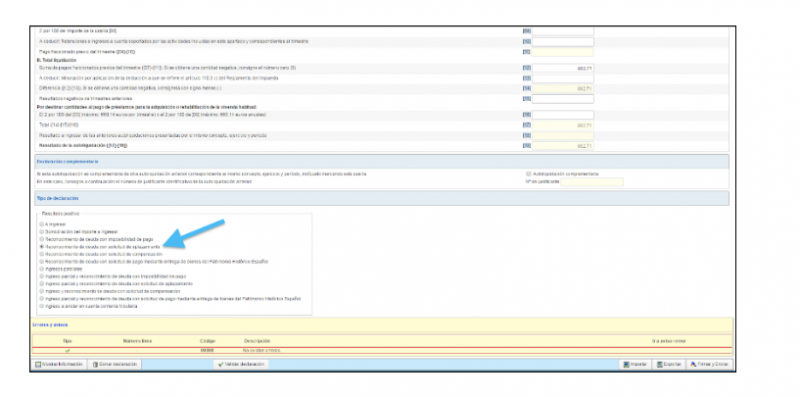Select 'Ingreso a anotar en cuenta corriente tributaria'
The height and width of the screenshot is (397, 800).
pyautogui.click(x=41, y=306)
